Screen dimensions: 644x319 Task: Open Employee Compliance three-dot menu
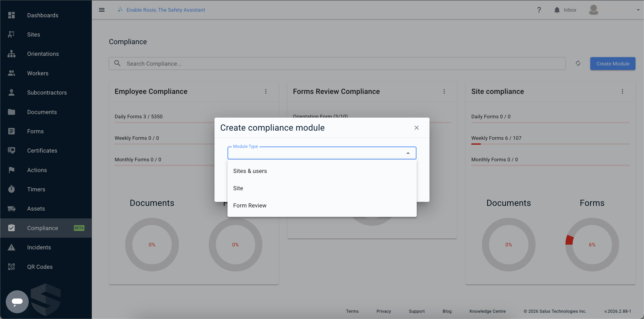[266, 91]
